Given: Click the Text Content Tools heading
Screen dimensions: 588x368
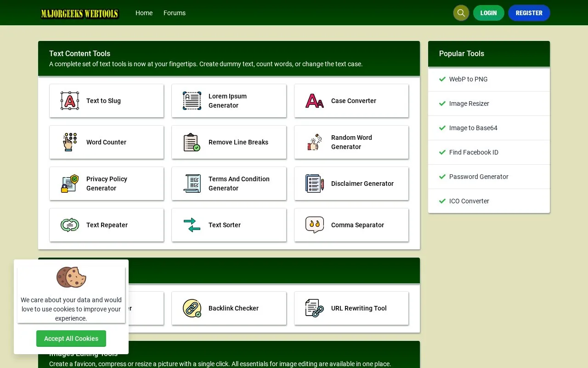Looking at the screenshot, I should click(79, 53).
